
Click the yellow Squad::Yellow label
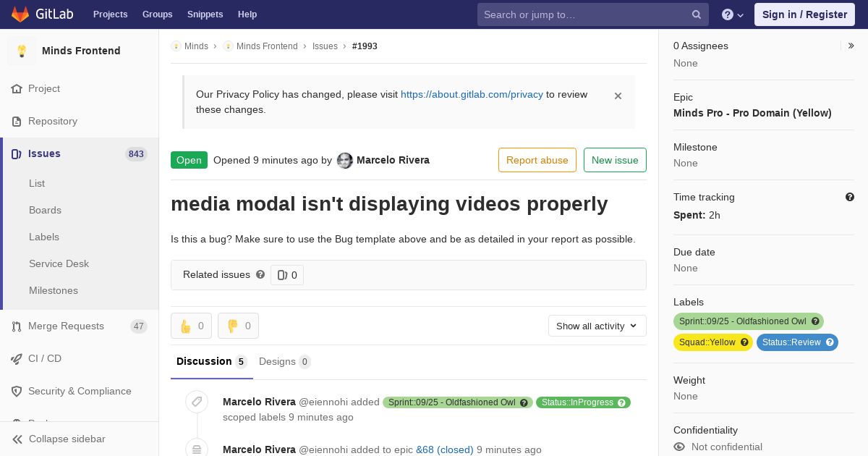click(713, 342)
